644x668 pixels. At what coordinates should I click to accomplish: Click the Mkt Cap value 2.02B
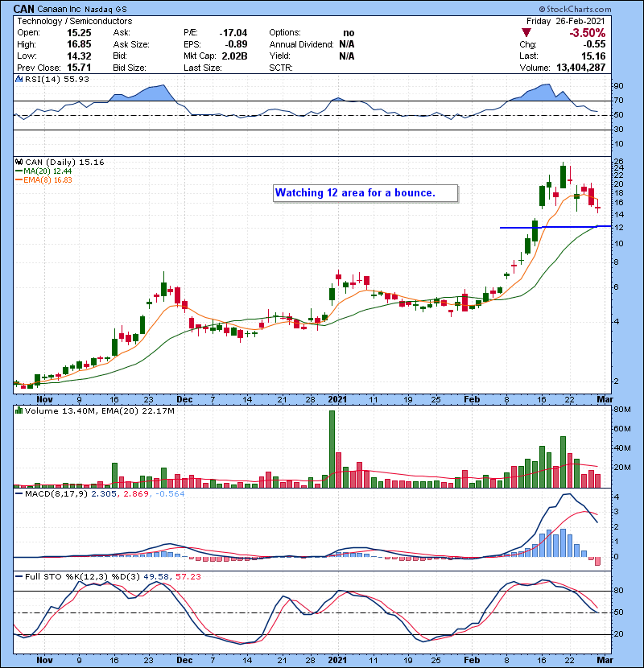click(234, 56)
